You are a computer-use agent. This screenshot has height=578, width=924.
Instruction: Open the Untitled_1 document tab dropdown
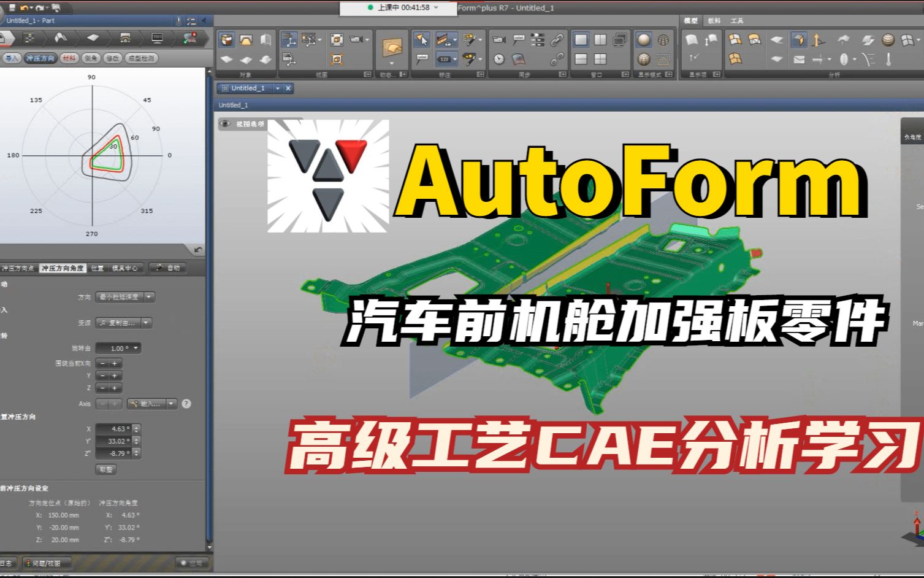click(278, 88)
